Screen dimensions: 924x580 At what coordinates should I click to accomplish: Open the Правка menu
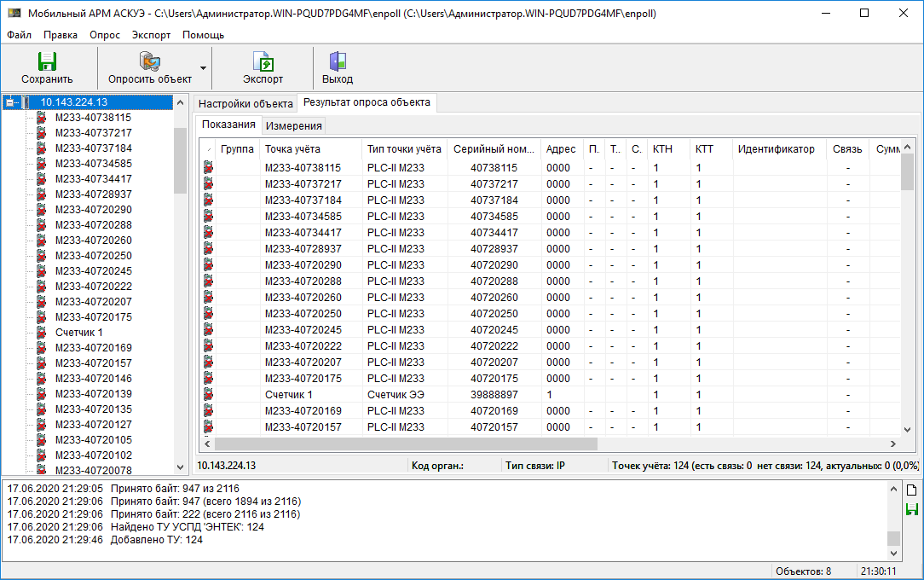(61, 35)
